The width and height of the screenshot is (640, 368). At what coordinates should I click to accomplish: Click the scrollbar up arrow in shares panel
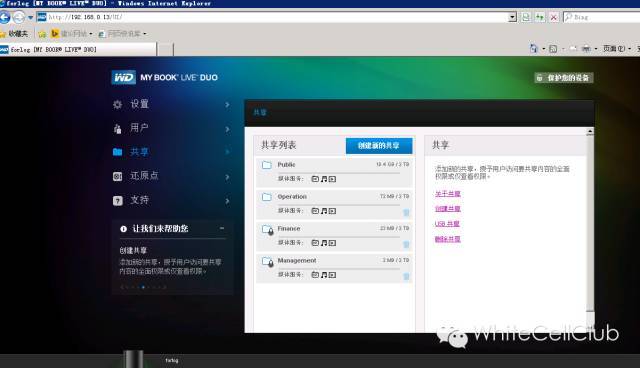pos(590,131)
